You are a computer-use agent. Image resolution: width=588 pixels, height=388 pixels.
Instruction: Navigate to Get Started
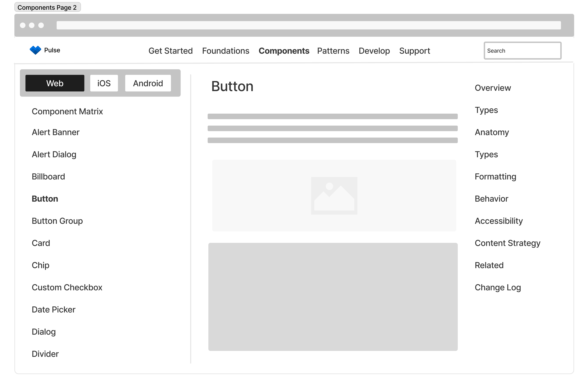pos(170,51)
